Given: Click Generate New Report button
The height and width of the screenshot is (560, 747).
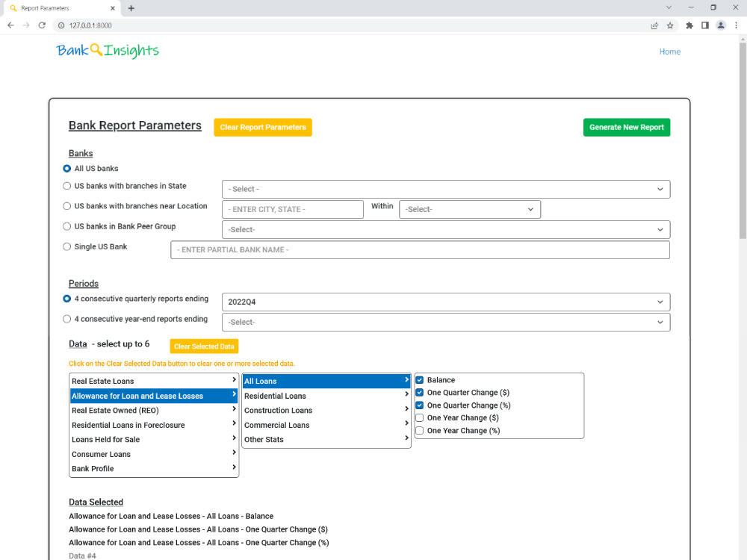Looking at the screenshot, I should [627, 127].
